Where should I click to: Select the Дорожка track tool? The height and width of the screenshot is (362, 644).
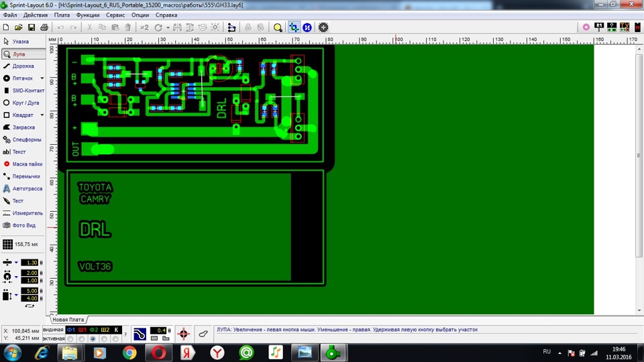click(23, 66)
